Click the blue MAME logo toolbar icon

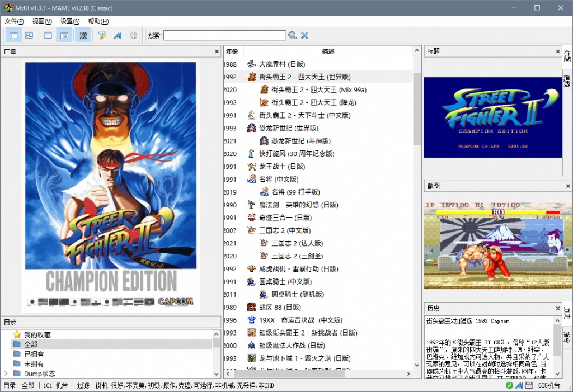coord(118,35)
